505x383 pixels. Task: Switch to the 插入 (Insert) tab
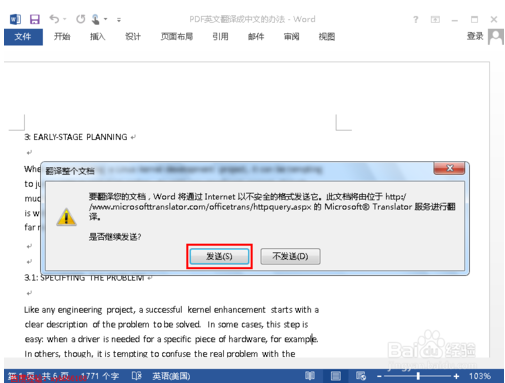click(x=97, y=36)
